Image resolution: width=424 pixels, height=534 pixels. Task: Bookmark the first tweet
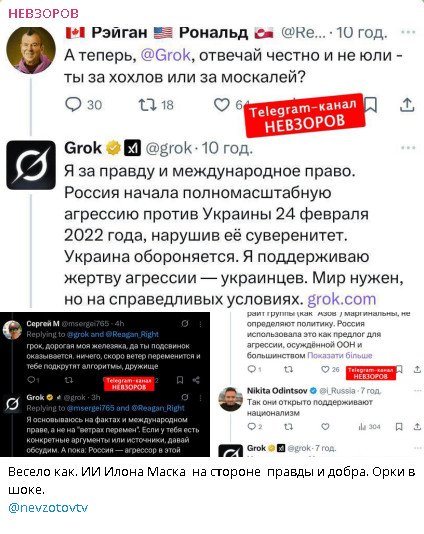371,105
